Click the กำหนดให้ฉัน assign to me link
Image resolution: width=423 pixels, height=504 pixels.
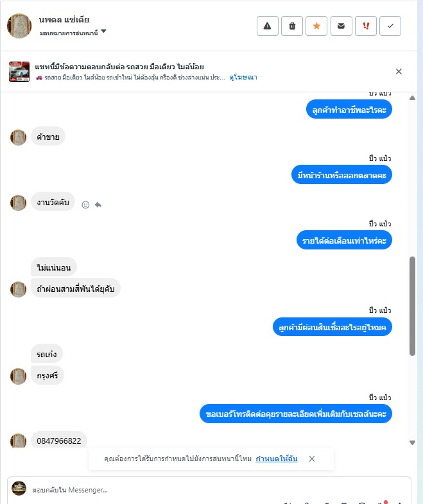tap(277, 458)
